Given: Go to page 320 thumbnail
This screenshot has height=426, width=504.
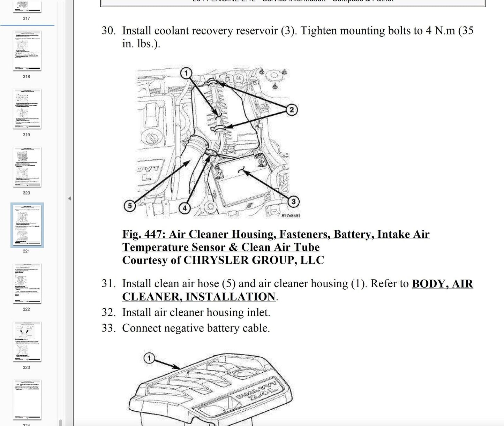Looking at the screenshot, I should (x=27, y=167).
